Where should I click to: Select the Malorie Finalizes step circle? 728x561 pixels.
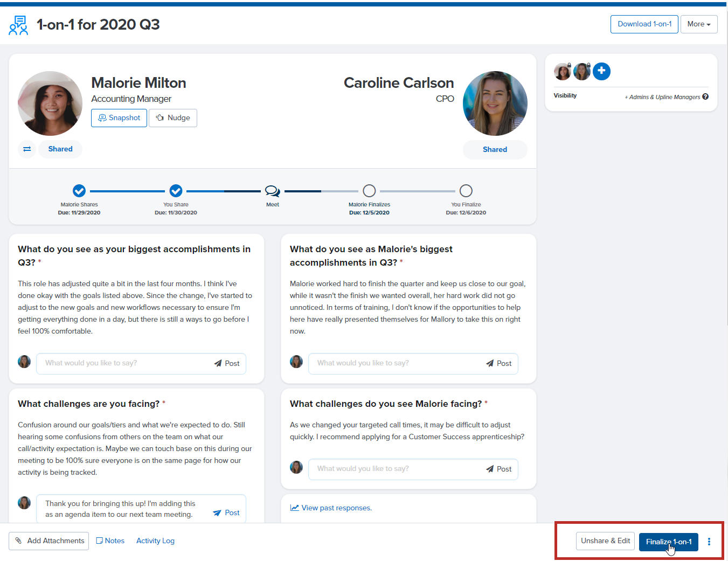click(369, 191)
